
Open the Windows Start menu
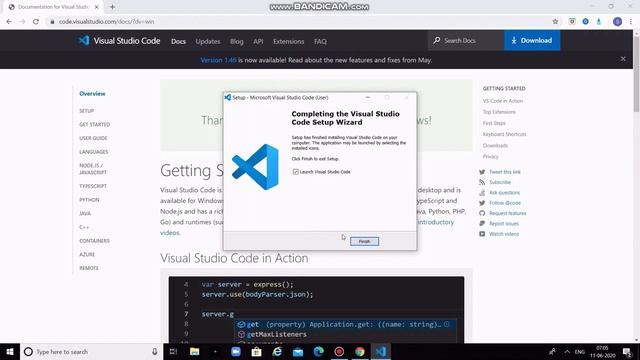[x=10, y=351]
